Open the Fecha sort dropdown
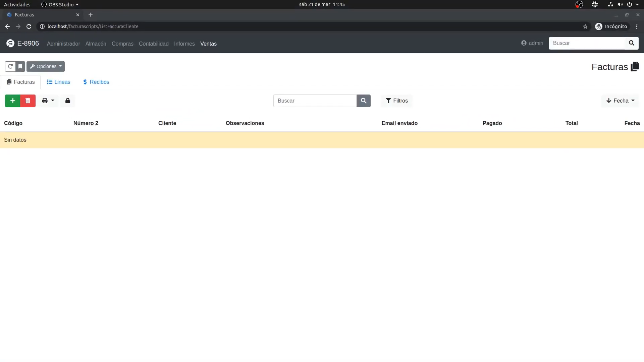The height and width of the screenshot is (362, 644). [x=620, y=101]
